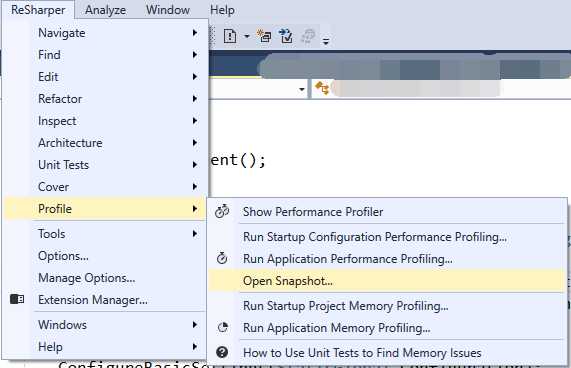Expand the Navigate submenu arrow
571x368 pixels.
(x=195, y=33)
